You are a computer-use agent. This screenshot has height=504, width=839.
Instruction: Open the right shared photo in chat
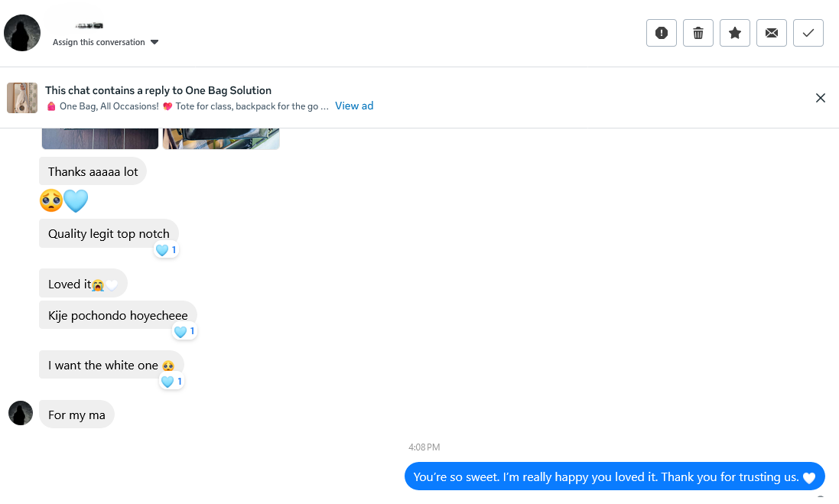(x=221, y=139)
